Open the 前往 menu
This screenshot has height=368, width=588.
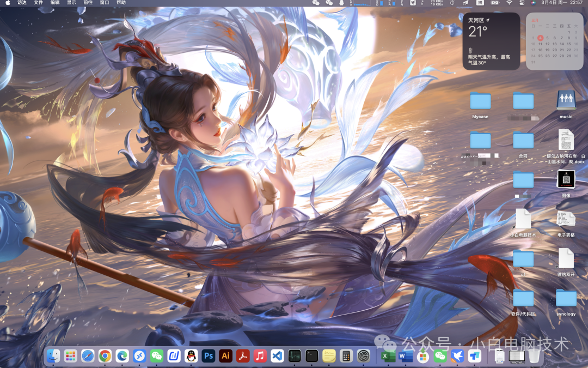point(88,3)
